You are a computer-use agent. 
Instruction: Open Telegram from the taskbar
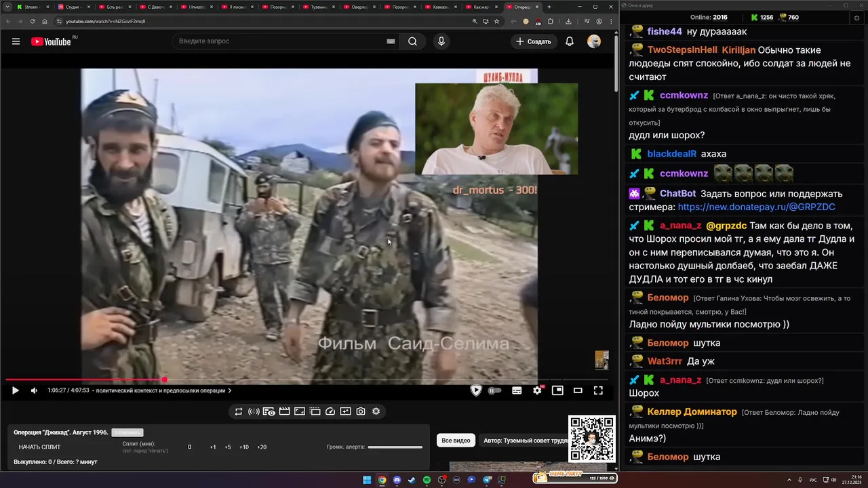(x=487, y=480)
